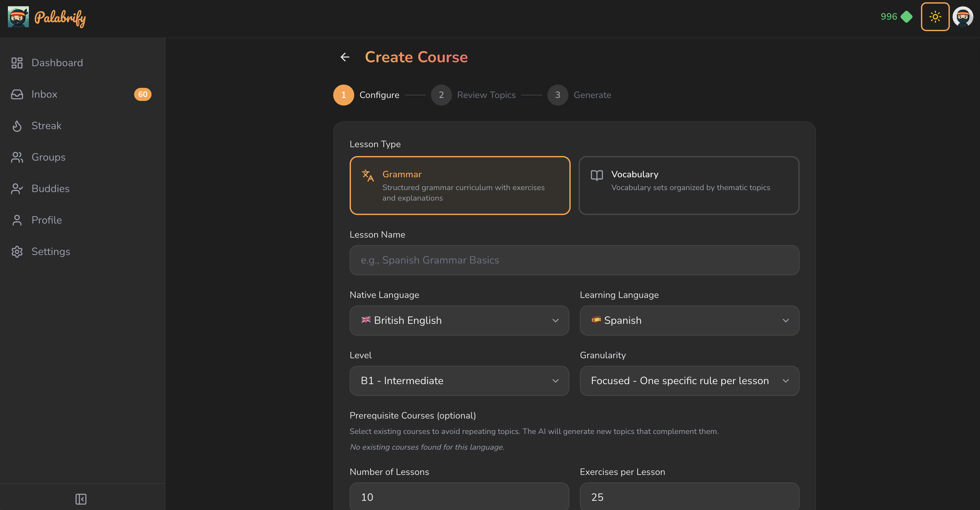Open the Inbox tray icon
The height and width of the screenshot is (510, 980).
17,94
